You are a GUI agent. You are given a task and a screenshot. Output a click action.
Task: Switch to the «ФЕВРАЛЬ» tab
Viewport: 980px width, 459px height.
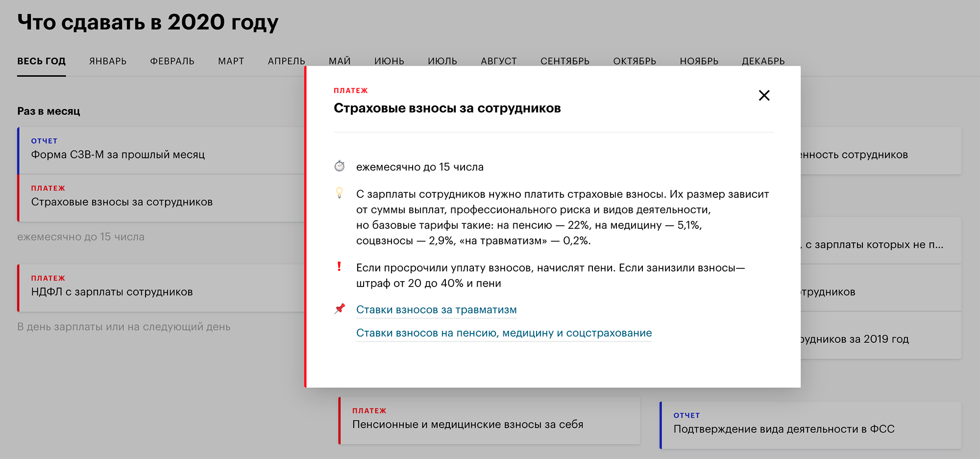coord(172,61)
